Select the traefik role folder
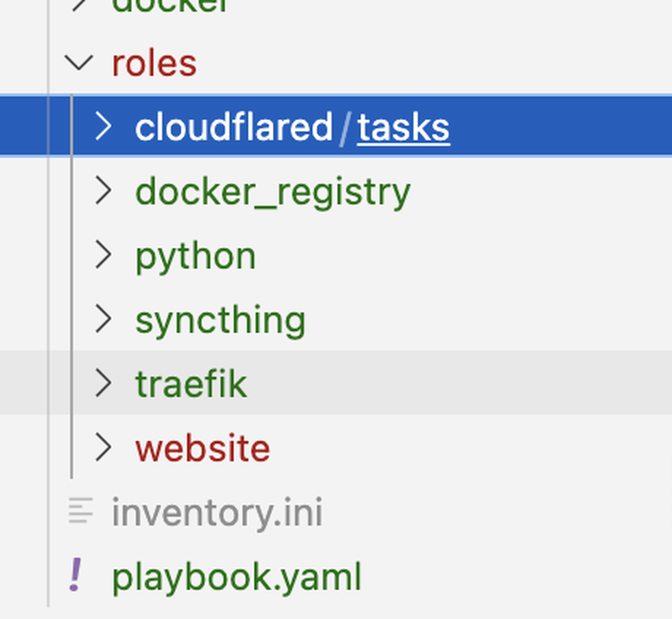 tap(191, 384)
